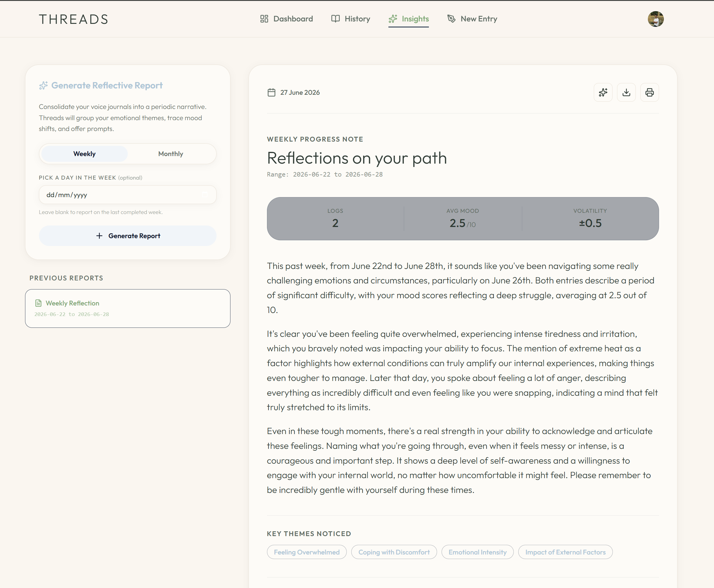Screen dimensions: 714x588
Task: Switch report period to Monthly
Action: pyautogui.click(x=170, y=154)
